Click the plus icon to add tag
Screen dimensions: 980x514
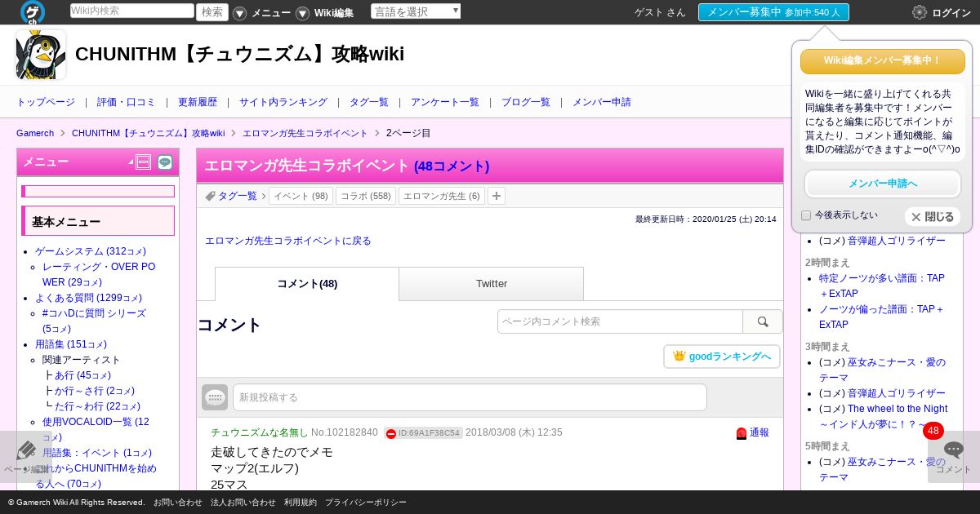(x=496, y=196)
